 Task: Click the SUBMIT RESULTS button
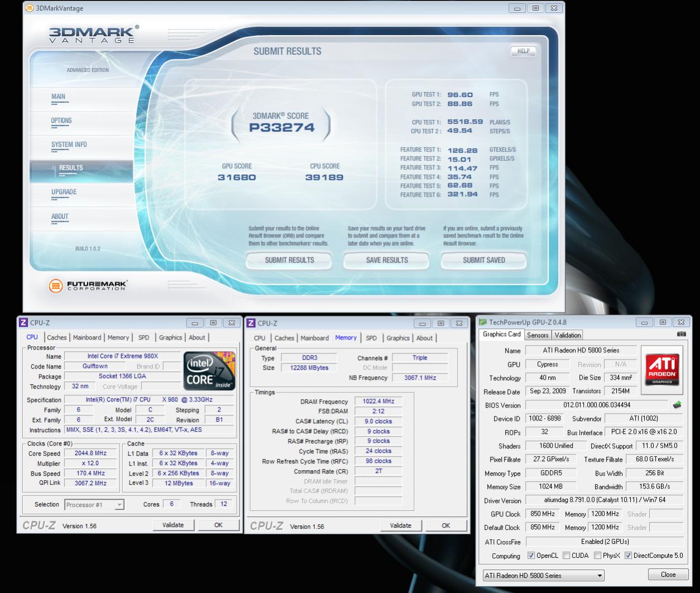pyautogui.click(x=289, y=260)
